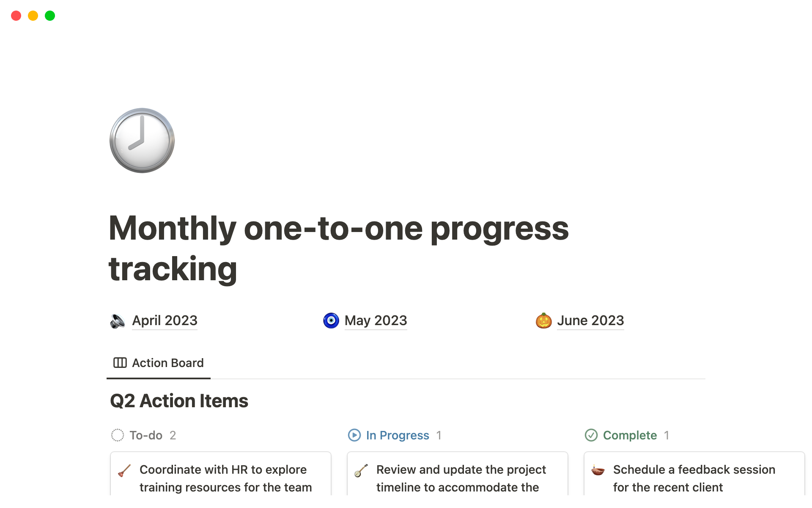Open the May 2023 page link
This screenshot has height=508, width=812.
pyautogui.click(x=376, y=320)
